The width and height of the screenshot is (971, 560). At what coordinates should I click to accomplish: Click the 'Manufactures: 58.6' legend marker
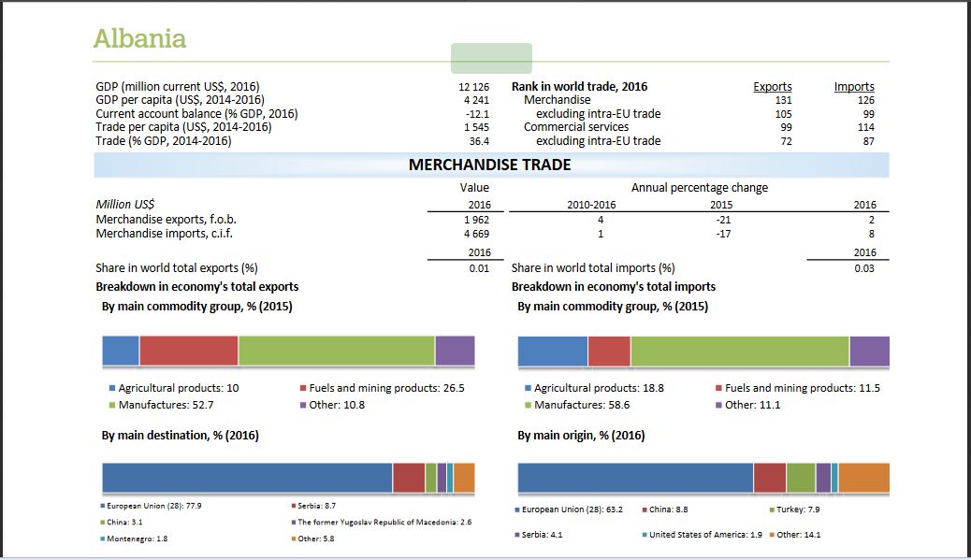point(528,406)
